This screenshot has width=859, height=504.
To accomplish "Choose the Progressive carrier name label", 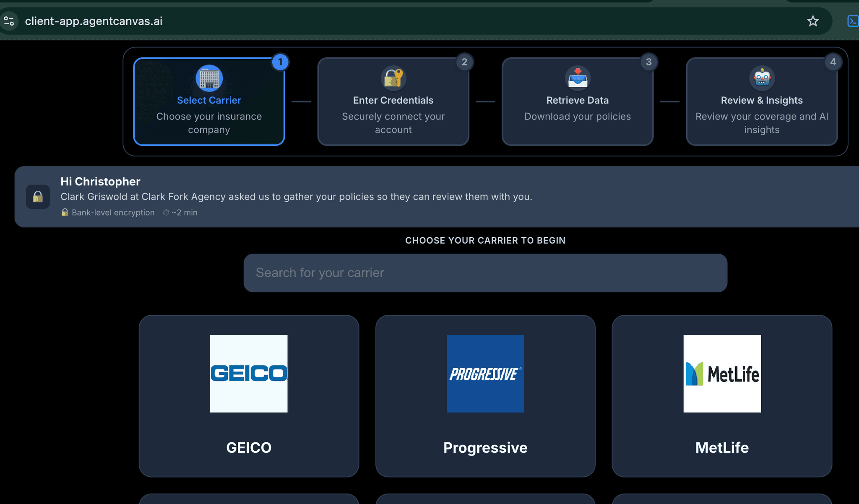I will pos(485,448).
